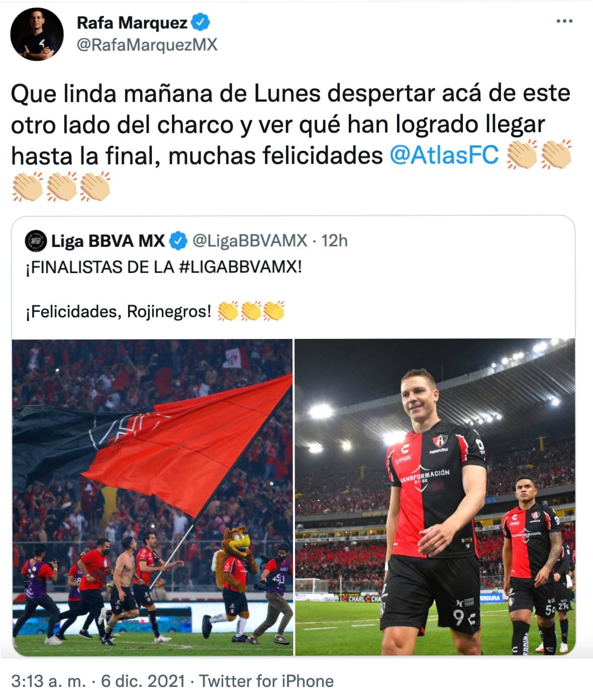
Task: Click the @LigaBBVAMX handle in quoted tweet
Action: 250,241
